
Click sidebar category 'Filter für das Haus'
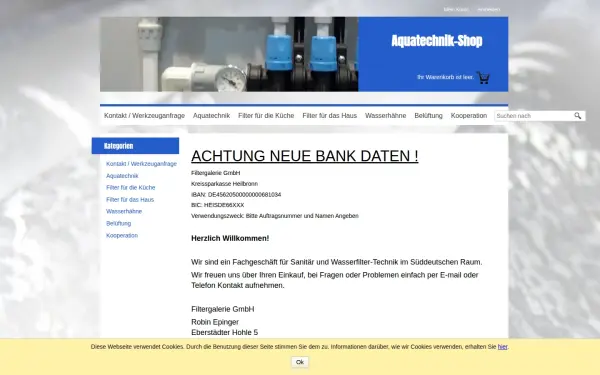pos(130,199)
